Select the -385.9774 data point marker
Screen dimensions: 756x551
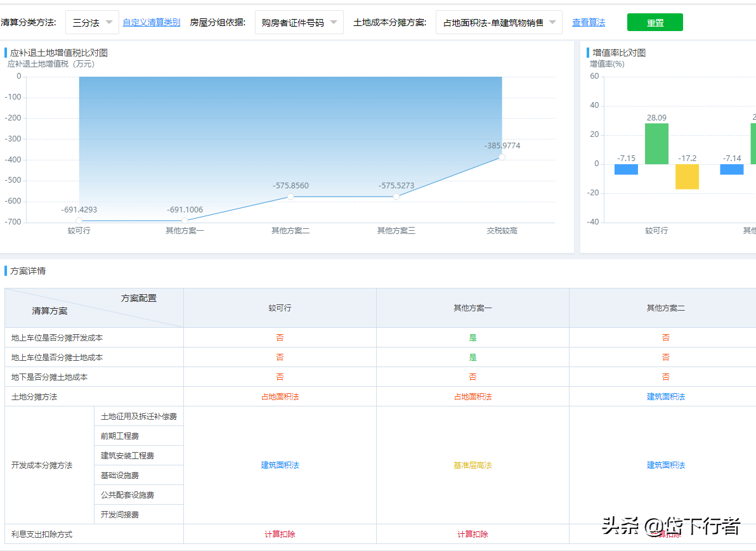502,157
